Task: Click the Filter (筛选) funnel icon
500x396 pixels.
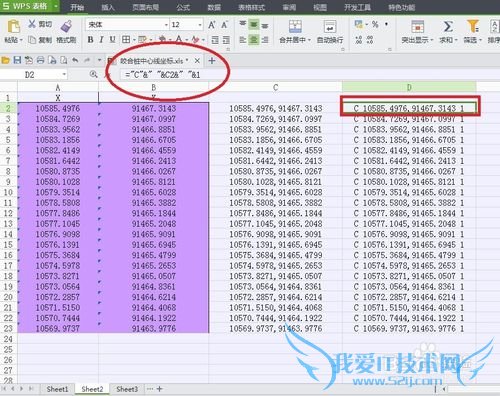Action: 472,26
